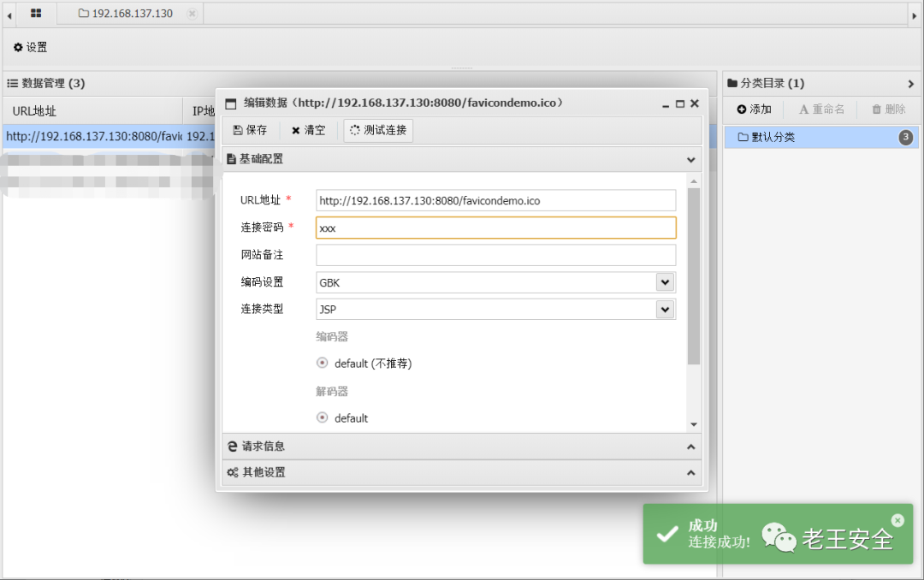Focus the 连接密码 password field
The image size is (924, 580).
coord(495,228)
